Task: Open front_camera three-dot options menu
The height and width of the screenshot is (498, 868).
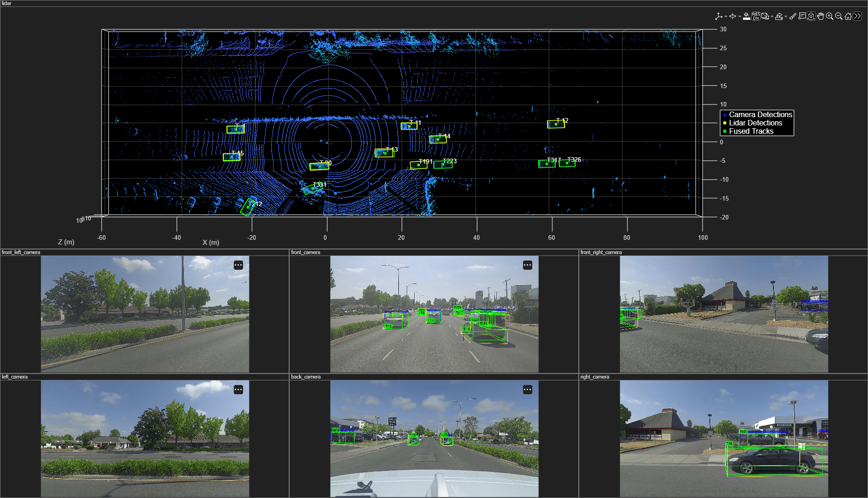Action: tap(527, 265)
